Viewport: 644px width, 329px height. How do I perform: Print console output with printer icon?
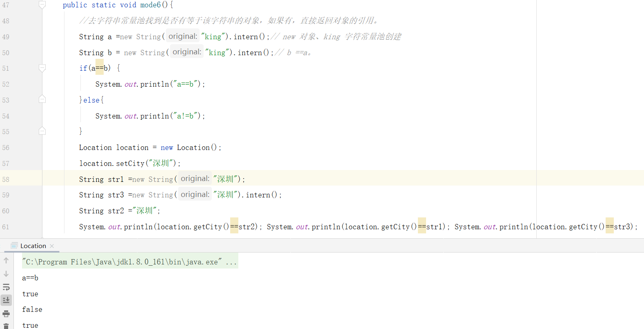6,313
